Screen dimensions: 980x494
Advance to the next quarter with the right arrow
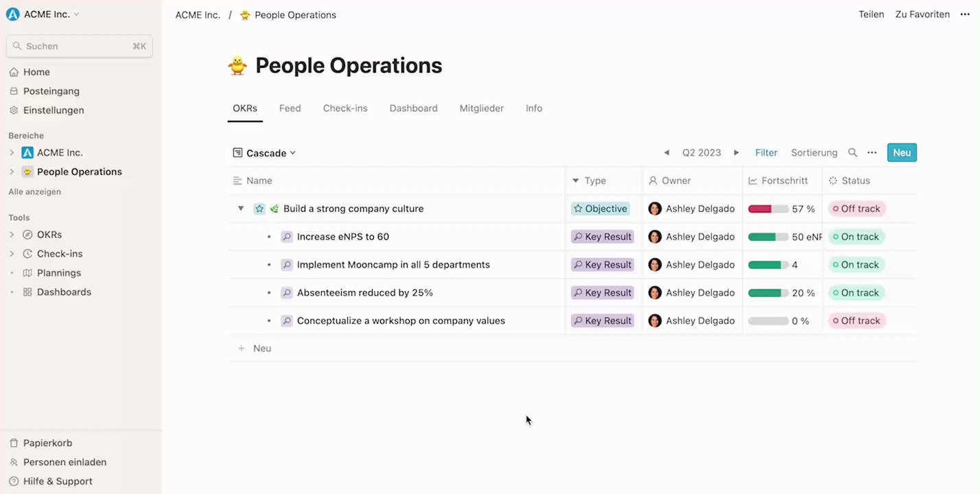[x=736, y=153]
